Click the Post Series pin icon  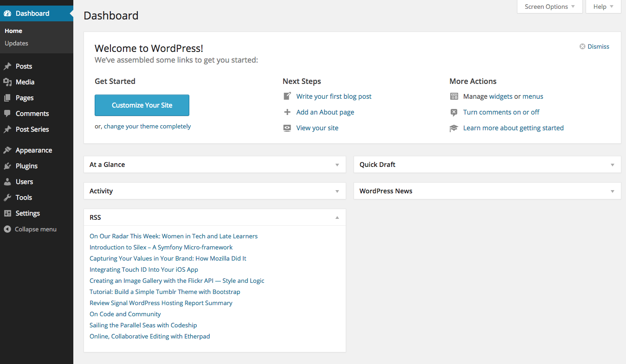click(7, 129)
